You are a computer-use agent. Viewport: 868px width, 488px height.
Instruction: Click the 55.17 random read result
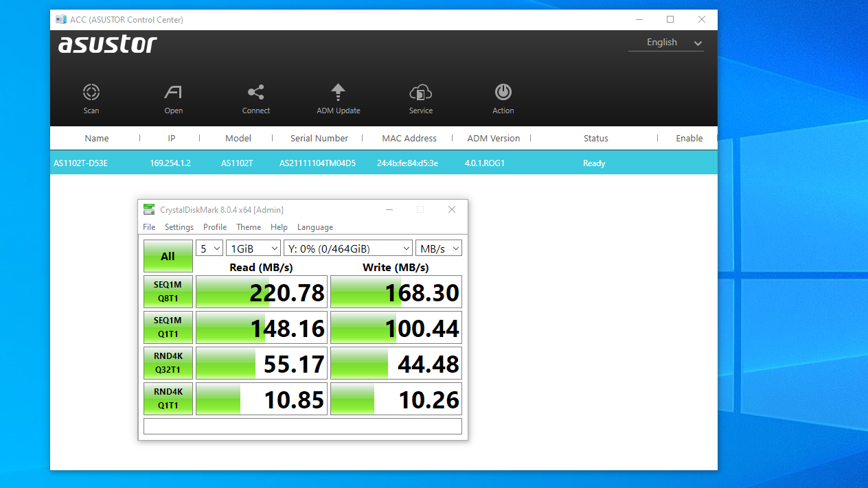pyautogui.click(x=262, y=363)
